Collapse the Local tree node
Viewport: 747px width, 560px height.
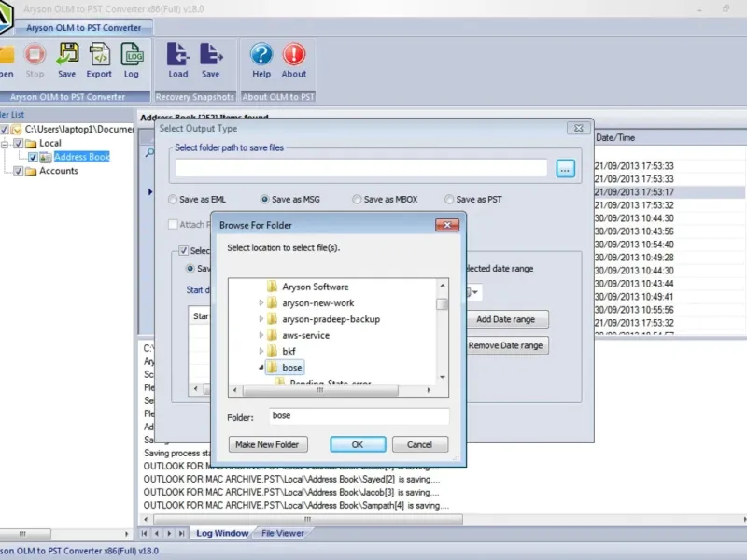[x=5, y=144]
